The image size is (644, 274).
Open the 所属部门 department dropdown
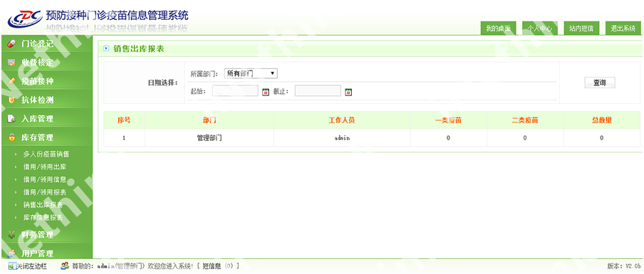(x=251, y=73)
